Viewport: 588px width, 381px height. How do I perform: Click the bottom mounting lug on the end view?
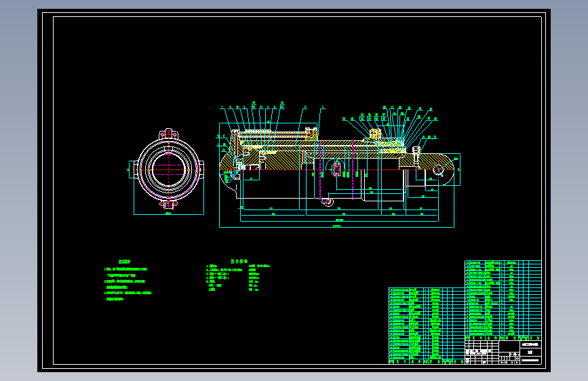pyautogui.click(x=169, y=204)
